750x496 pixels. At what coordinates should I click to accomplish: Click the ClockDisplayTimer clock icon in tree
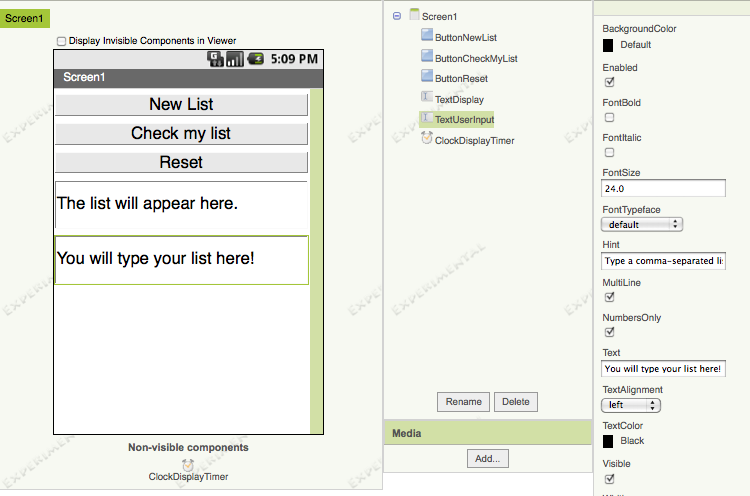427,140
